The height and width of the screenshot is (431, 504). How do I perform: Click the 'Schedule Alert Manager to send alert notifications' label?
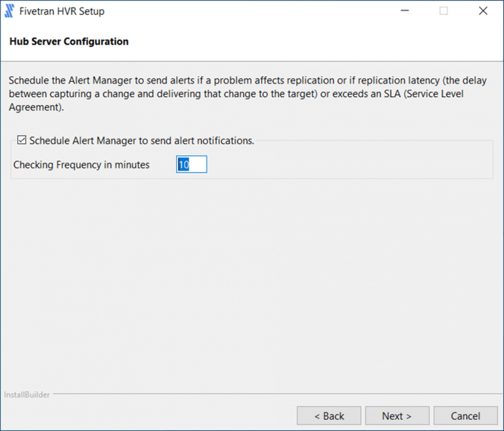point(141,140)
